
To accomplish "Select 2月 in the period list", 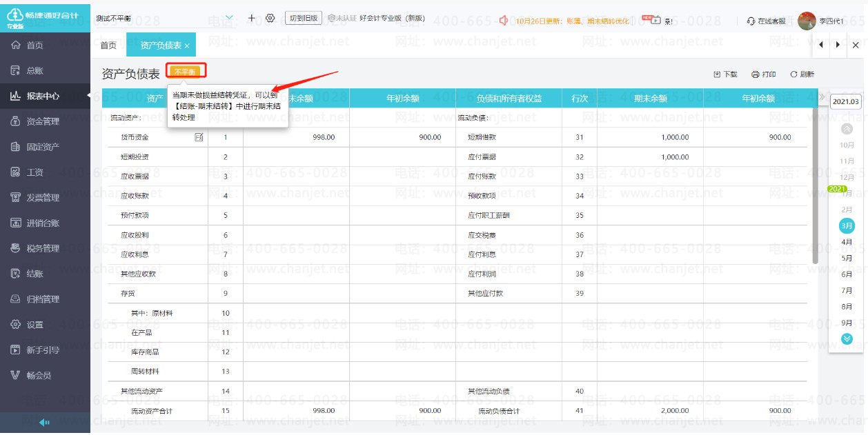I will click(847, 210).
